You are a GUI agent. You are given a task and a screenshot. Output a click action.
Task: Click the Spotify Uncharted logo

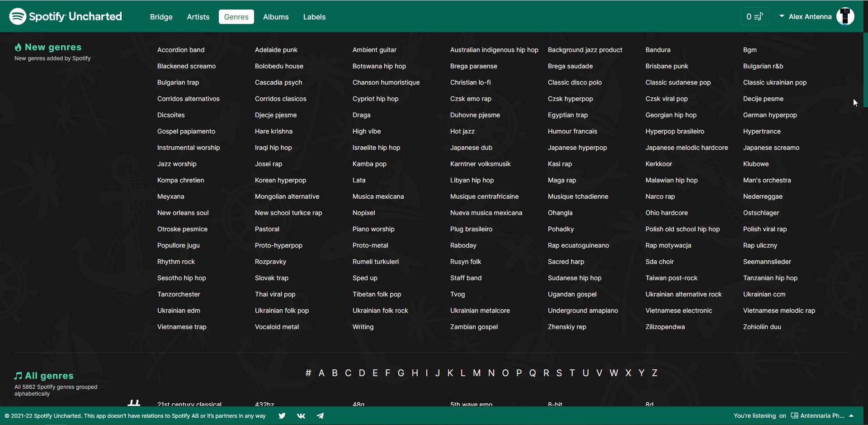pos(66,16)
